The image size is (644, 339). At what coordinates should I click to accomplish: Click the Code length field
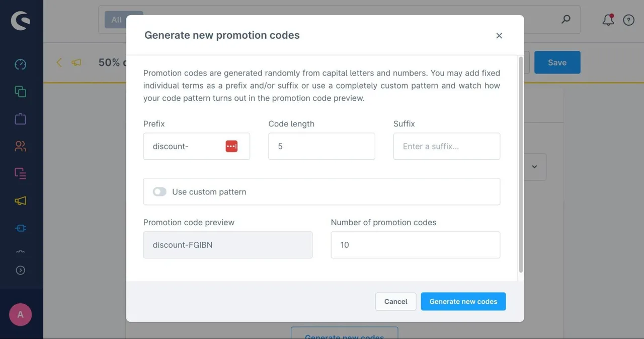tap(321, 146)
